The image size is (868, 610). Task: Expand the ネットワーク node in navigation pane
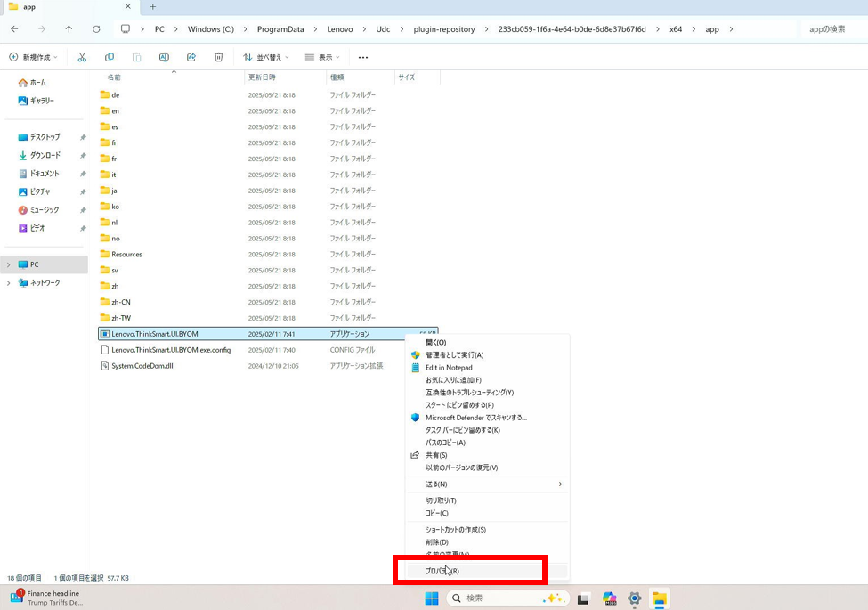click(8, 283)
